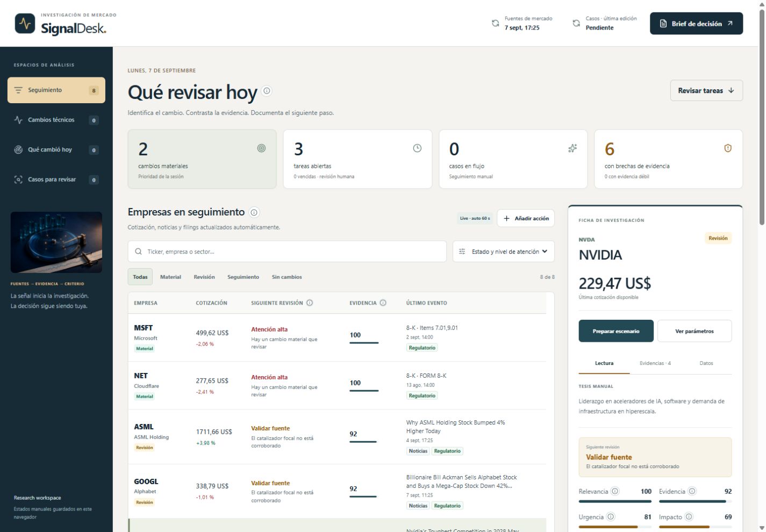Click the info icon next to Urgencia
The image size is (766, 532).
[611, 517]
